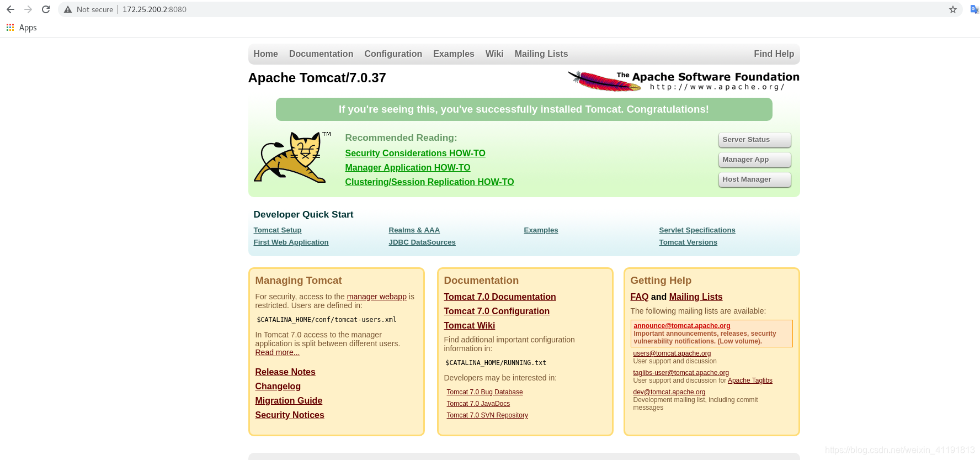This screenshot has height=460, width=980.
Task: Open Tomcat 7.0 Bug Database link
Action: [x=484, y=392]
